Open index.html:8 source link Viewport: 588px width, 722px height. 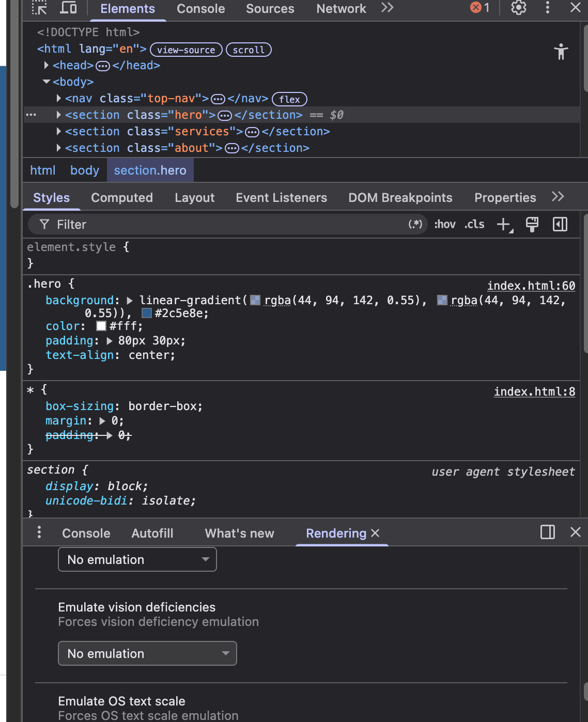[x=535, y=391]
